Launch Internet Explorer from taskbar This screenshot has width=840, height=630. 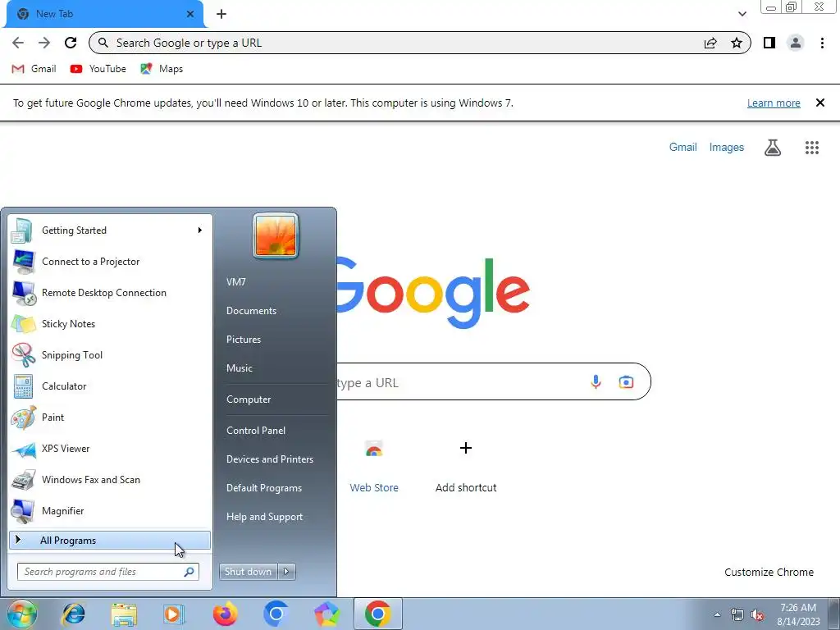click(73, 614)
